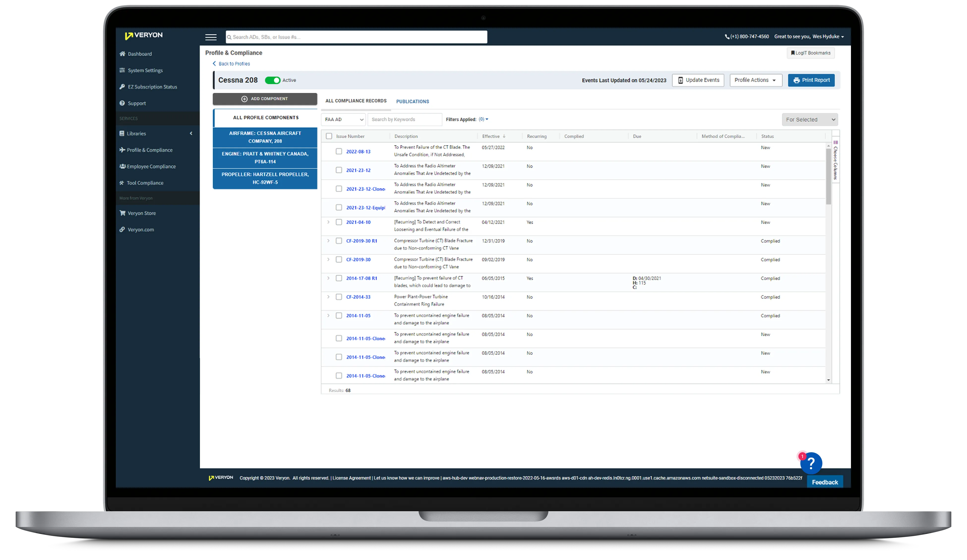
Task: Check the box for CF-2014-33
Action: (339, 297)
